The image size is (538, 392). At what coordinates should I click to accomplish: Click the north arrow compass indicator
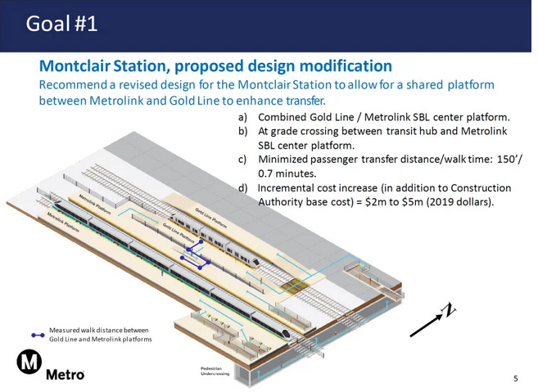coord(432,320)
